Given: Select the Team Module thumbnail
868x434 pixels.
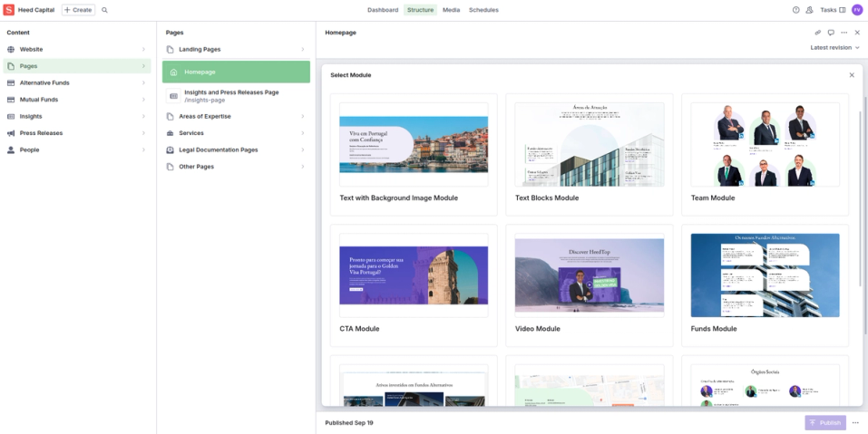Looking at the screenshot, I should click(765, 144).
